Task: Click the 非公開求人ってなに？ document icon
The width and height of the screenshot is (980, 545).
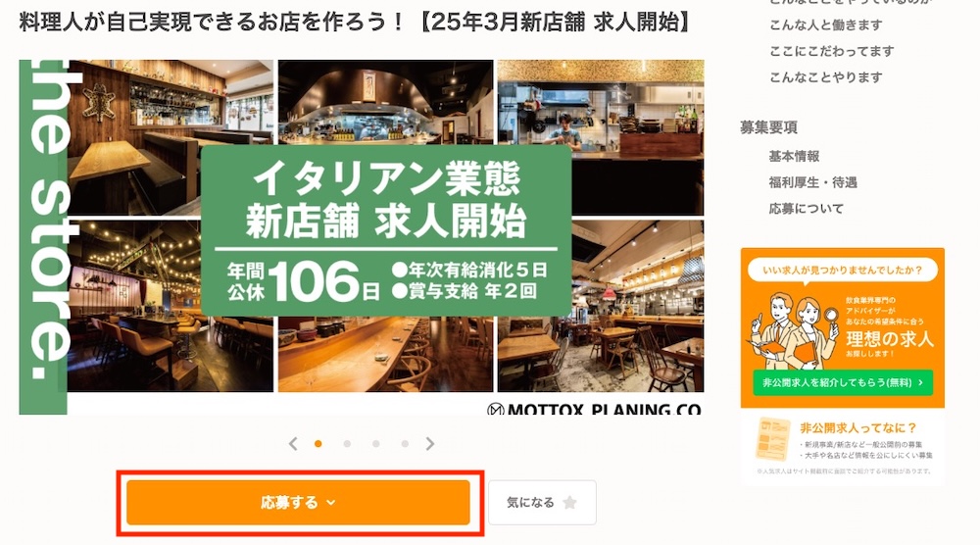Action: coord(773,439)
